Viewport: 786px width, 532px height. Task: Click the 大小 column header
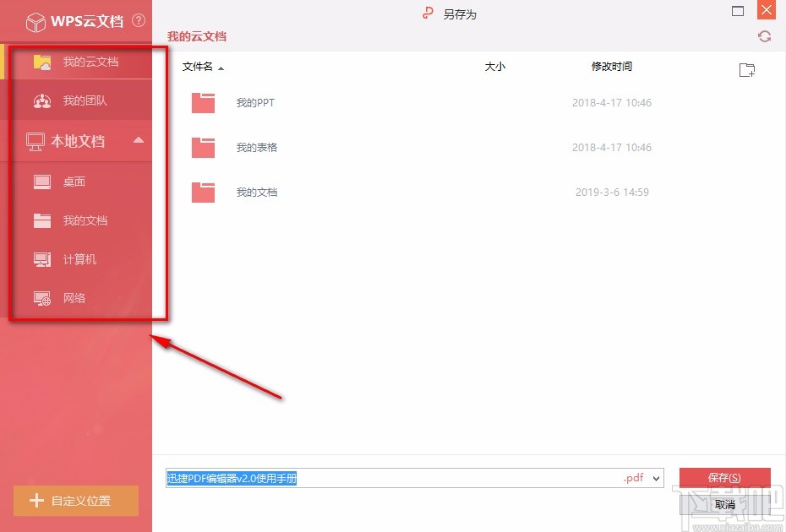(x=495, y=66)
